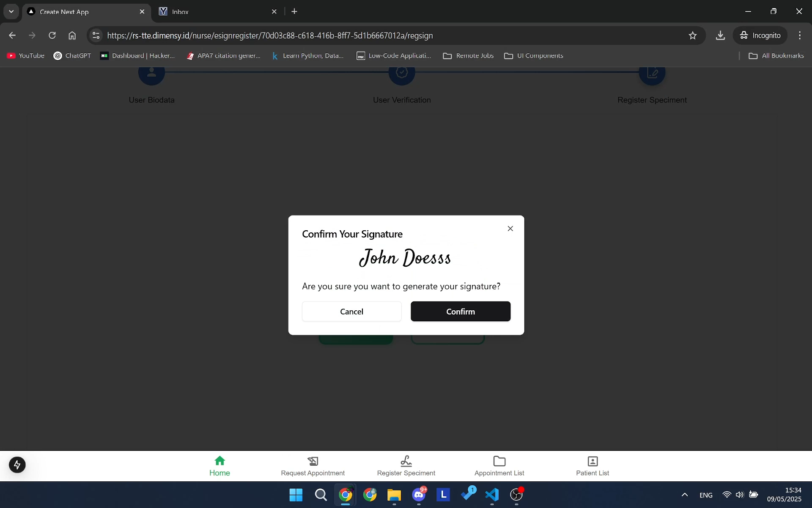Bookmark this page with the star icon
Screen dimensions: 812x508
[x=692, y=36]
